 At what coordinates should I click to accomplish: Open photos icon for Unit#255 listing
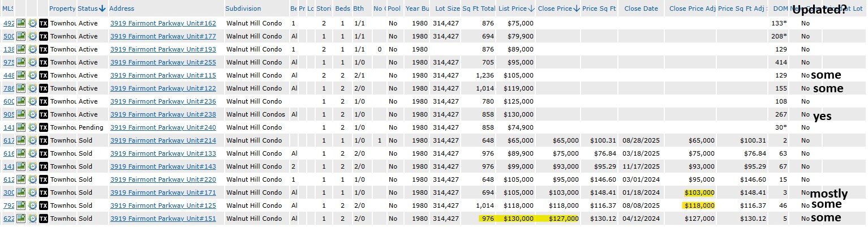point(22,62)
